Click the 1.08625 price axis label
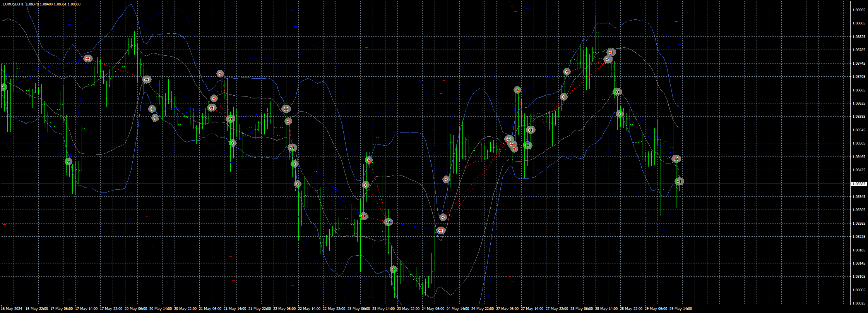The height and width of the screenshot is (313, 868). coord(859,103)
